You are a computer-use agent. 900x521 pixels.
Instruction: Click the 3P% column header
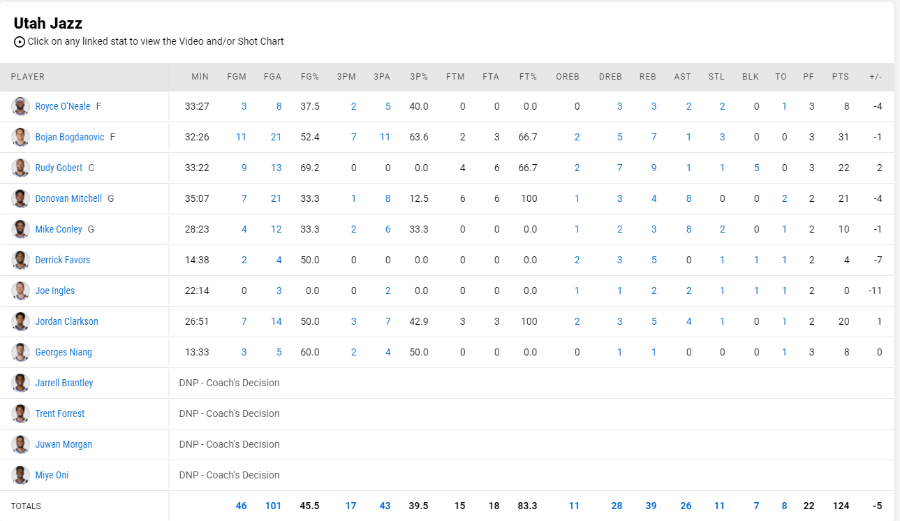(x=419, y=77)
